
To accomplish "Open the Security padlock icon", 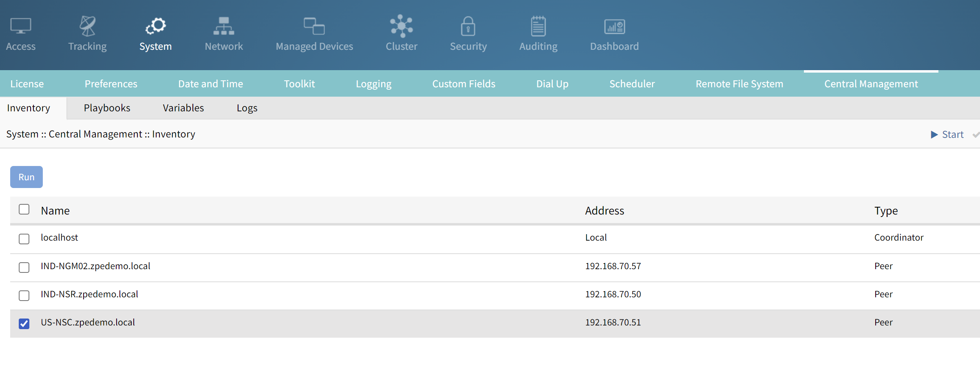I will tap(468, 26).
